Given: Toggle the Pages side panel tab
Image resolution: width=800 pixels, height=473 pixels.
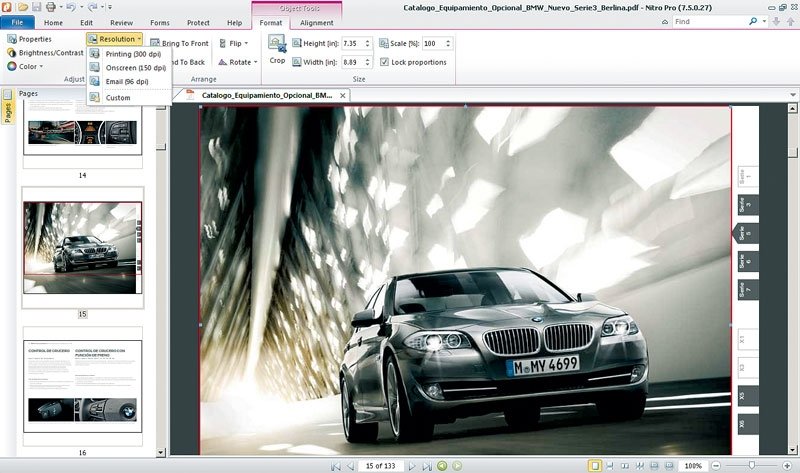Looking at the screenshot, I should [x=8, y=107].
